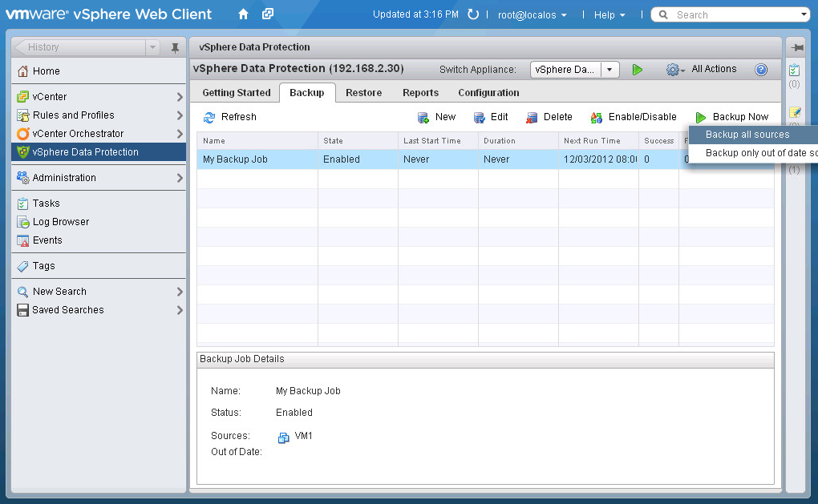Click the Saved Searches disk icon
The height and width of the screenshot is (504, 818).
(22, 310)
